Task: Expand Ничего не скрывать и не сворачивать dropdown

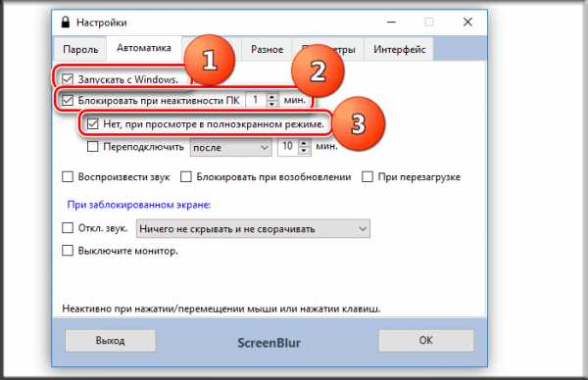Action: click(x=253, y=228)
